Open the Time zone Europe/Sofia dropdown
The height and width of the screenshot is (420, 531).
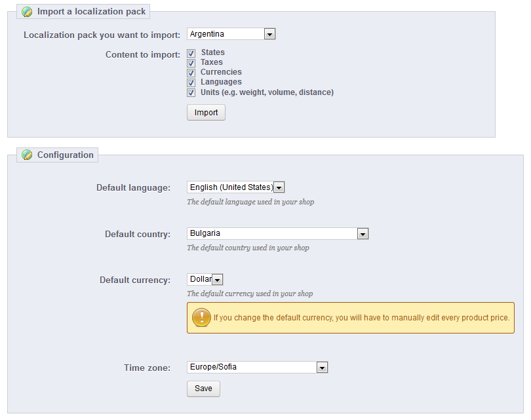(x=258, y=367)
